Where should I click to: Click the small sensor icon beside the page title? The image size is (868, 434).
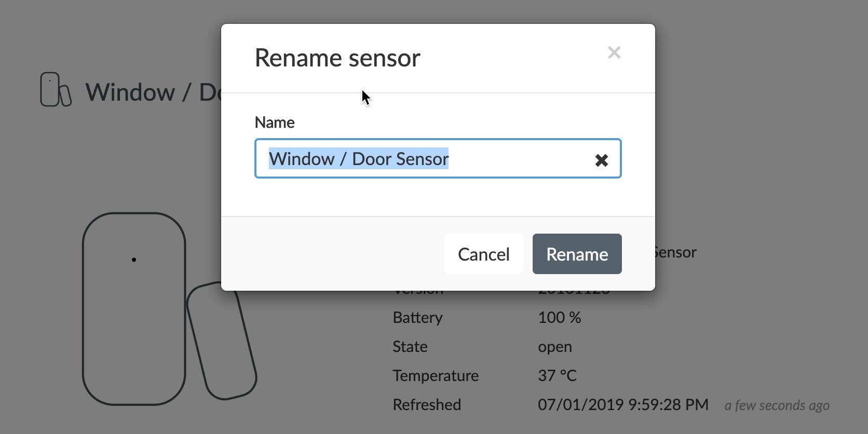point(55,90)
